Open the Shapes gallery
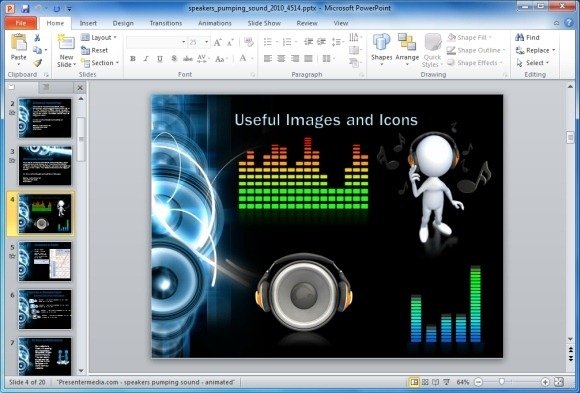Screen dimensions: 580x393 point(381,50)
